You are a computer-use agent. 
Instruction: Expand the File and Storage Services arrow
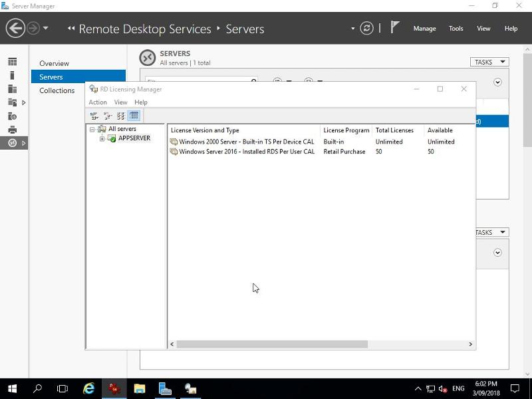pos(24,102)
